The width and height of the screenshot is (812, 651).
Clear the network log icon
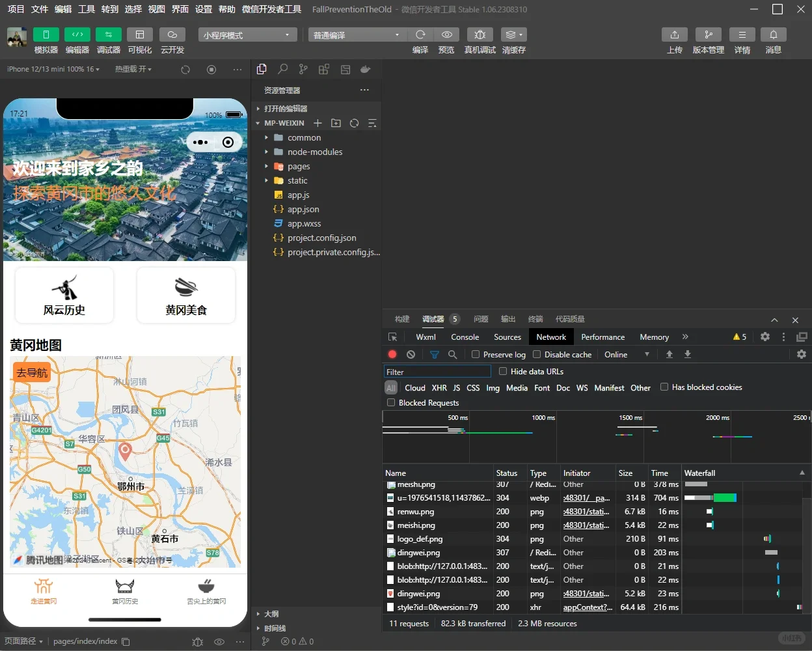click(411, 354)
